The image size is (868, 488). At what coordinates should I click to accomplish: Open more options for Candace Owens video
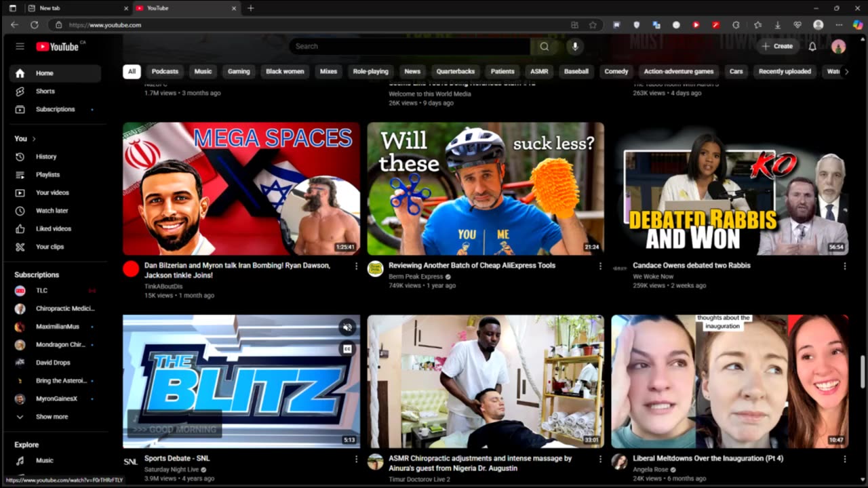click(844, 266)
